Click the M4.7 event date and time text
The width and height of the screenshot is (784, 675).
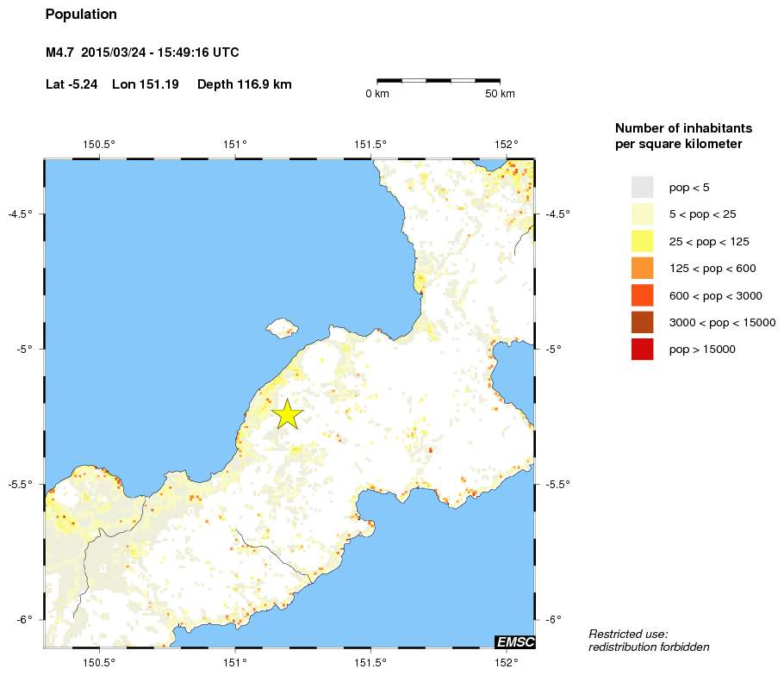(x=142, y=53)
